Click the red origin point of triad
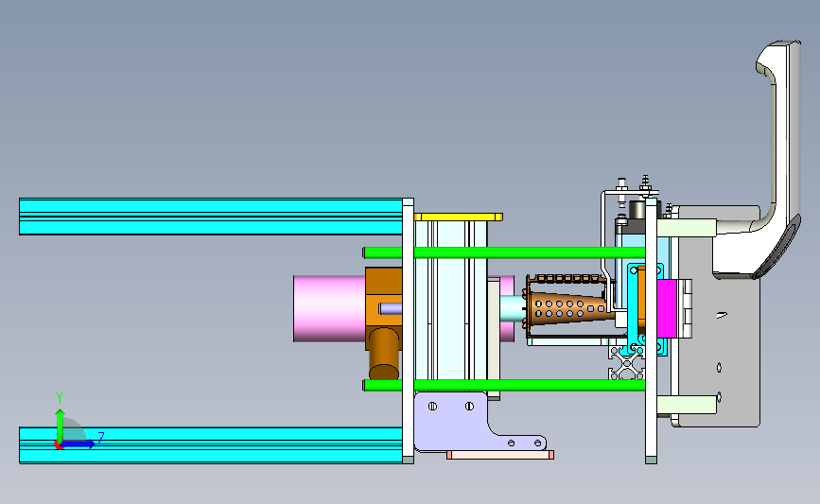The image size is (820, 504). tap(59, 445)
